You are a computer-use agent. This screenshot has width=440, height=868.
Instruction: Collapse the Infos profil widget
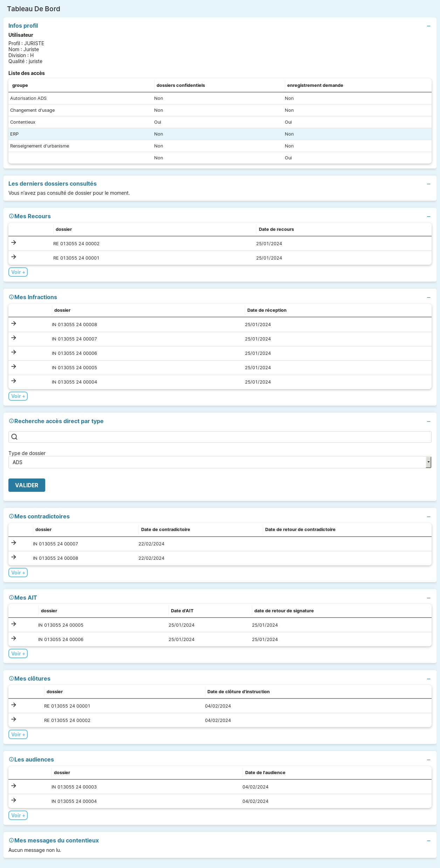coord(428,26)
